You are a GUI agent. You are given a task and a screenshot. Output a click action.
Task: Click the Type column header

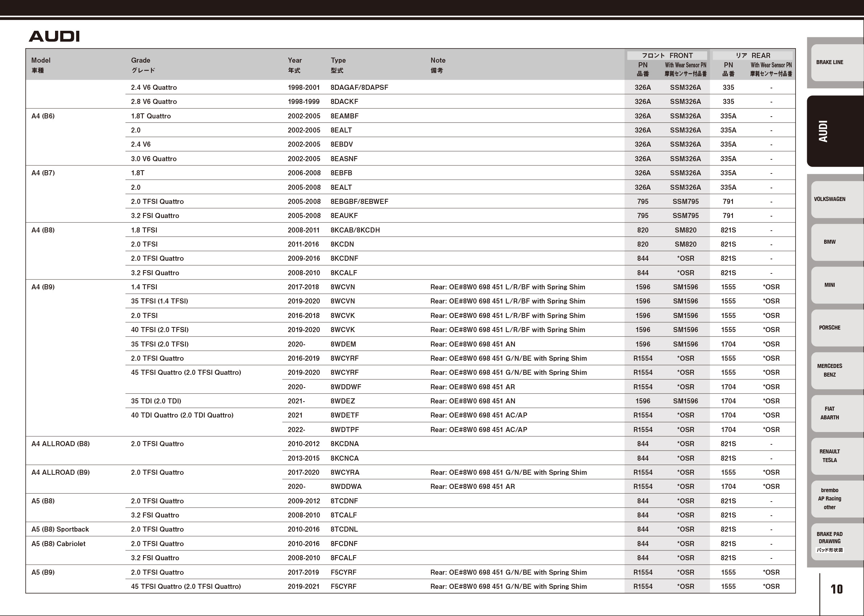point(338,65)
